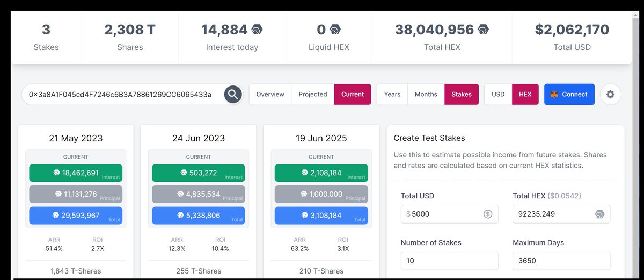This screenshot has width=644, height=280.
Task: Click HEX icon in the 18,462,691 interest bar
Action: [56, 173]
